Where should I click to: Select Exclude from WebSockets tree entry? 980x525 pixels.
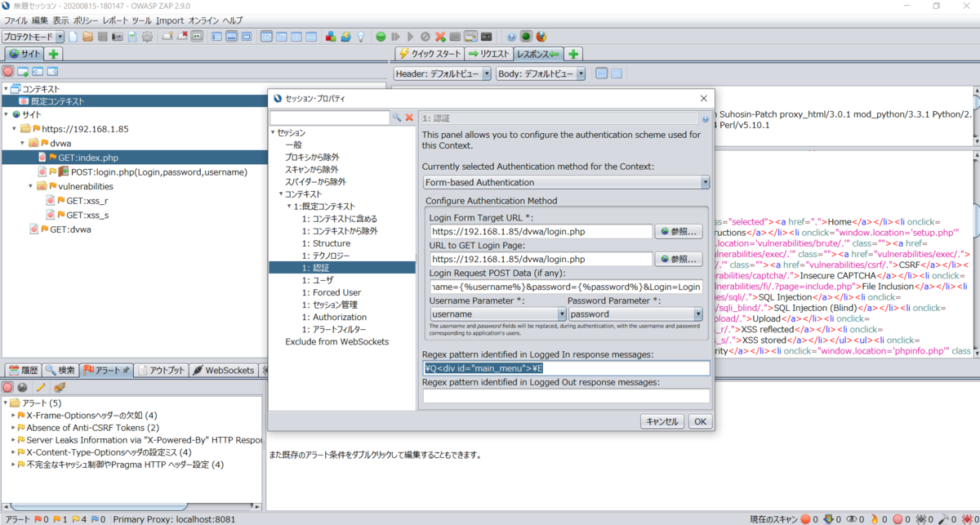pyautogui.click(x=337, y=341)
